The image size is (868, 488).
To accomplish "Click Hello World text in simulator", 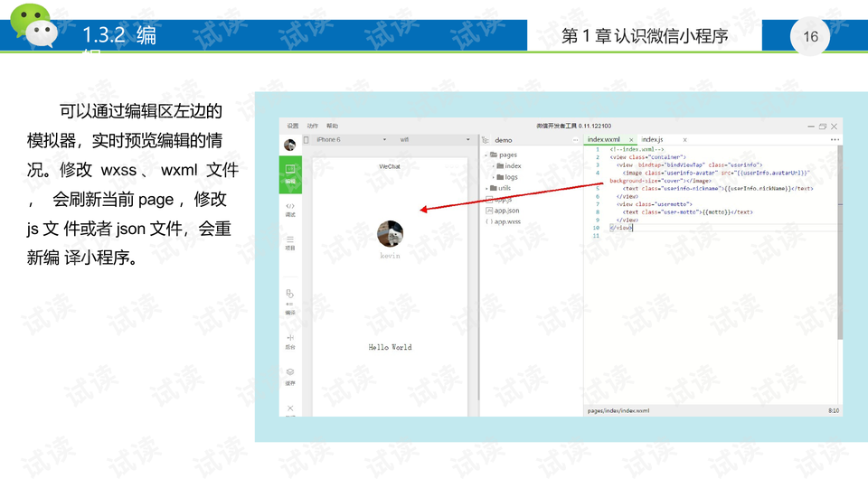I will (x=390, y=347).
